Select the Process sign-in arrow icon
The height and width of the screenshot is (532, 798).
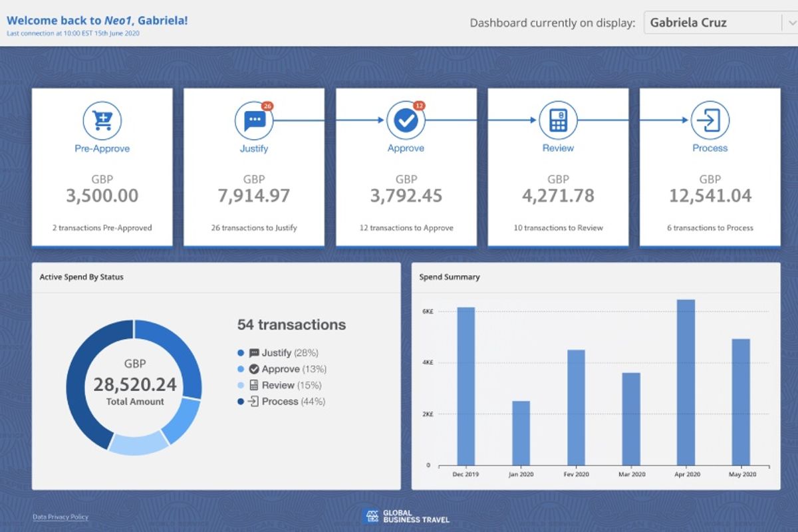(x=710, y=120)
